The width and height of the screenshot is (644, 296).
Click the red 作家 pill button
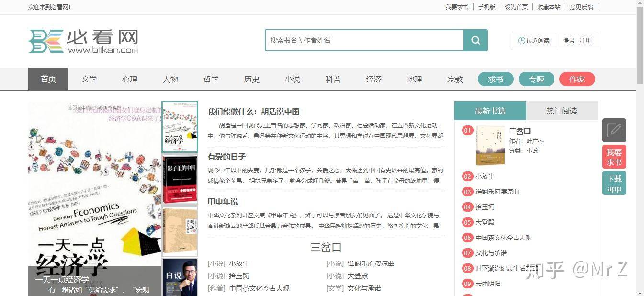click(577, 79)
